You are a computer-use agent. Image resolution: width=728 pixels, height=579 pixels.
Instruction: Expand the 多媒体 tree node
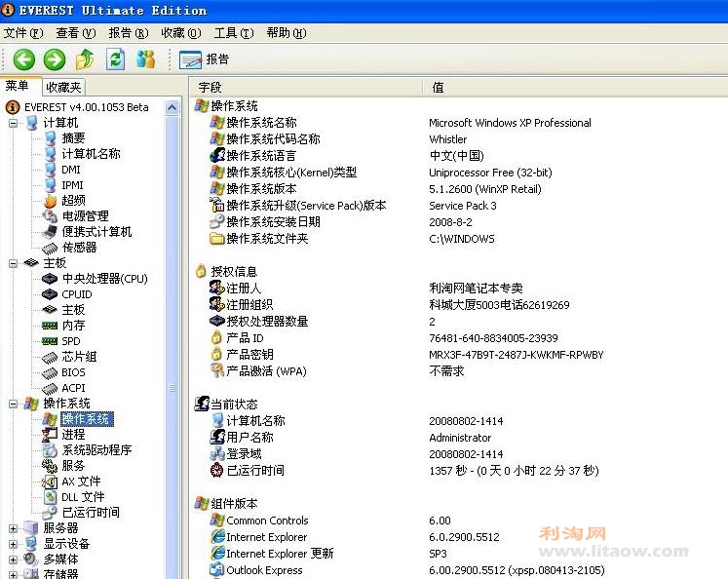[13, 560]
